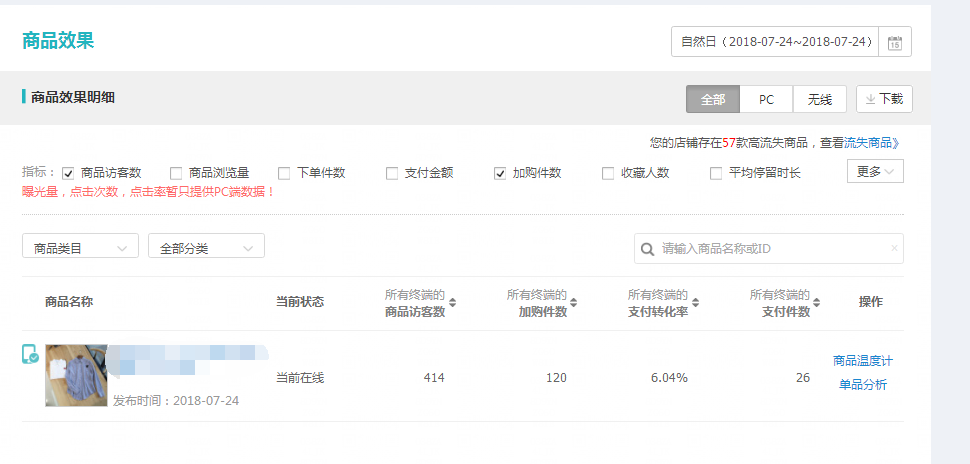The height and width of the screenshot is (464, 970).
Task: Sort the 支付件数 column via arrows
Action: 817,303
